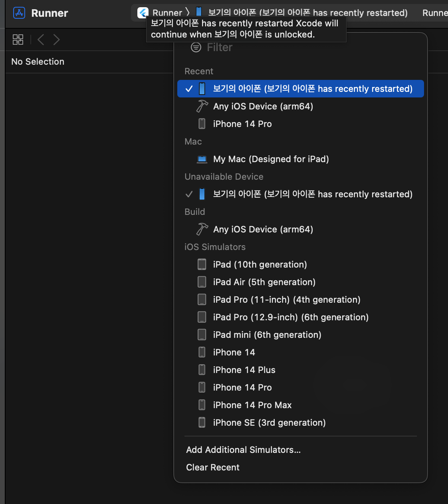Click the Flutter Runner scheme icon in toolbar

(143, 13)
